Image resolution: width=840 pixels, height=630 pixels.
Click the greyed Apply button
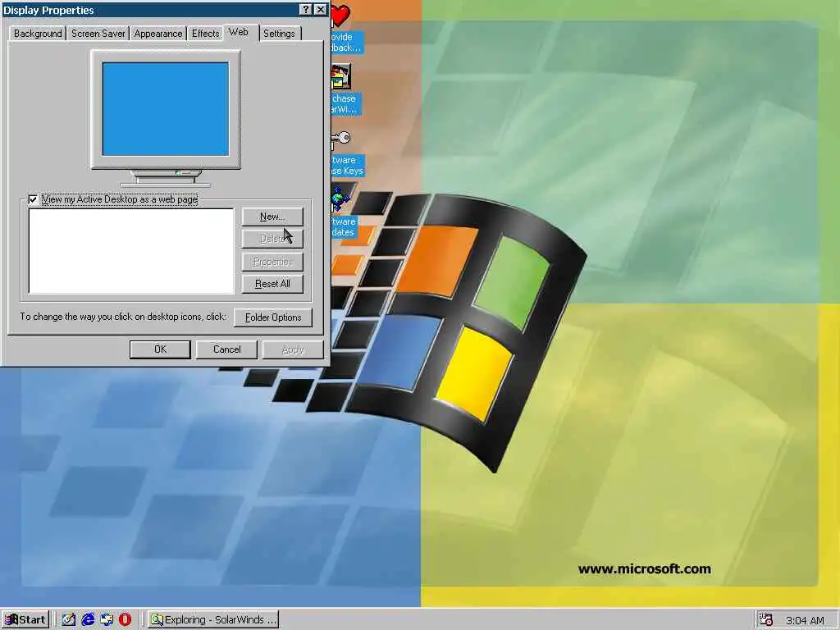(293, 349)
